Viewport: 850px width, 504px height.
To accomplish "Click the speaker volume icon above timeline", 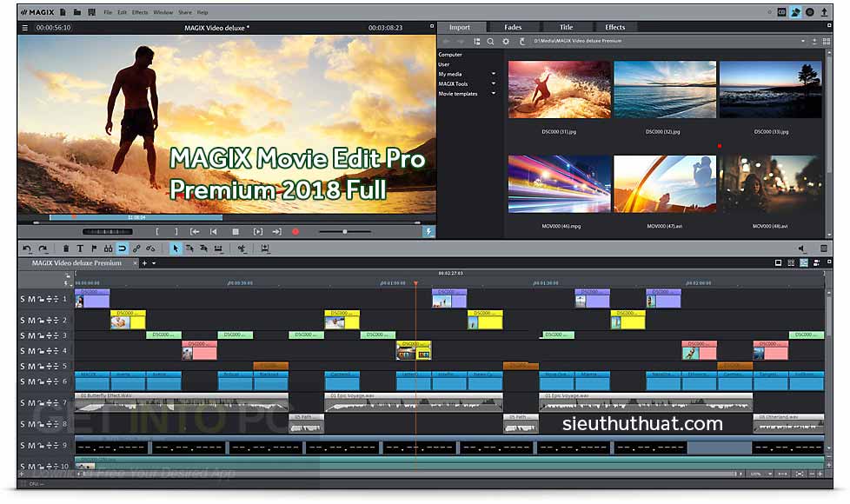I will 801,249.
